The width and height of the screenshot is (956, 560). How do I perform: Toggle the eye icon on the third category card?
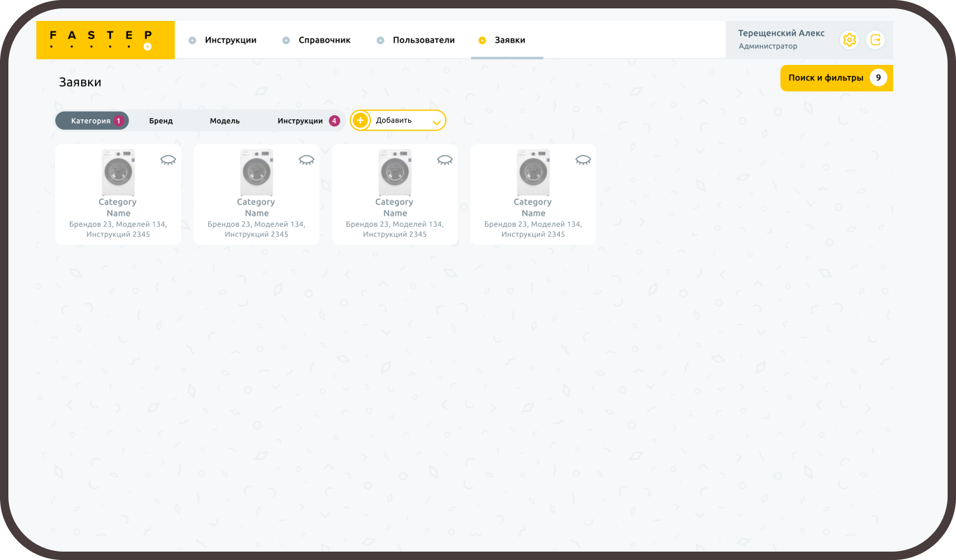pyautogui.click(x=444, y=160)
